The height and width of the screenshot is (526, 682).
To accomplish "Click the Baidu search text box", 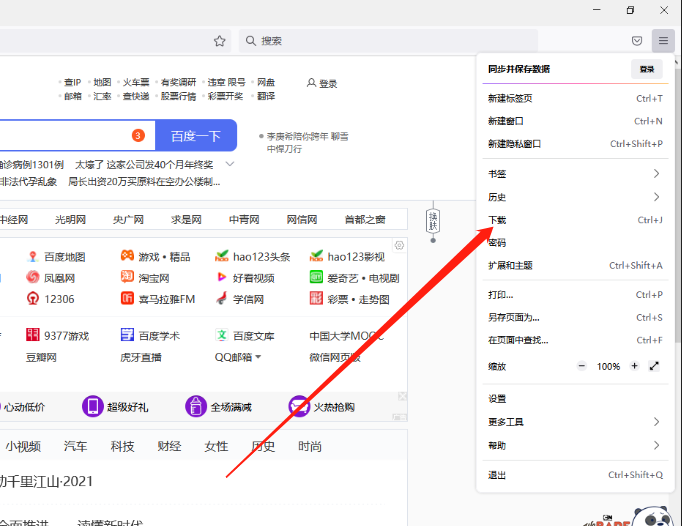I will (77, 136).
